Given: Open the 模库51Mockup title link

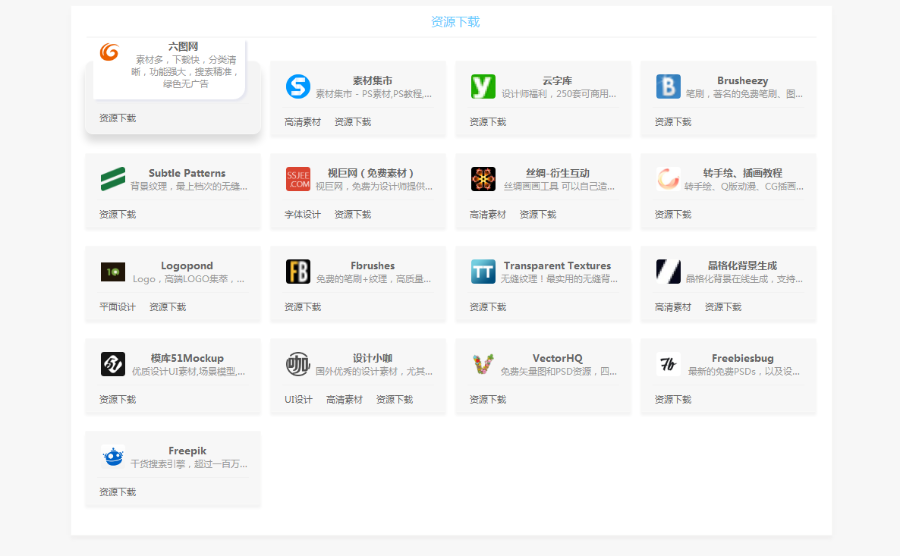Looking at the screenshot, I should click(x=187, y=359).
